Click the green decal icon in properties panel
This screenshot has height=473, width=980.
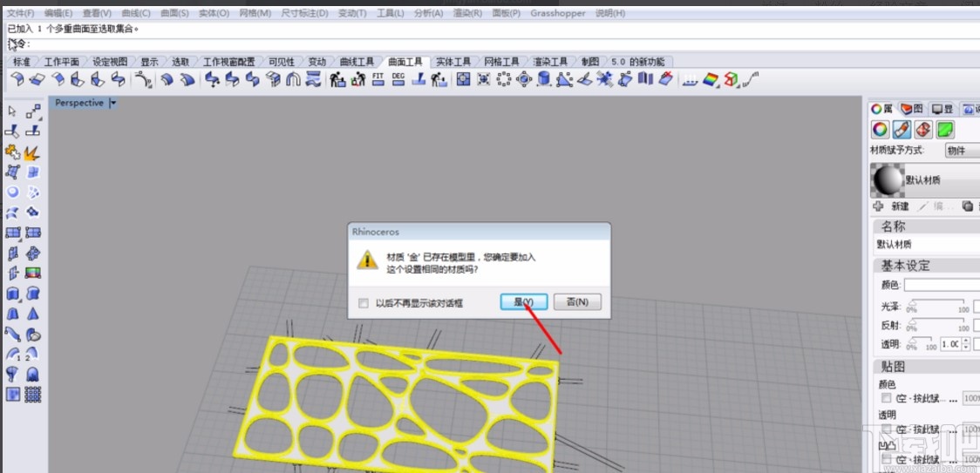click(x=944, y=129)
